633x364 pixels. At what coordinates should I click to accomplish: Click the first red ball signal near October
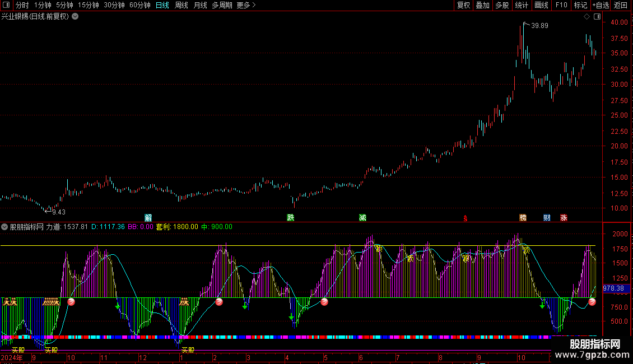coord(71,302)
